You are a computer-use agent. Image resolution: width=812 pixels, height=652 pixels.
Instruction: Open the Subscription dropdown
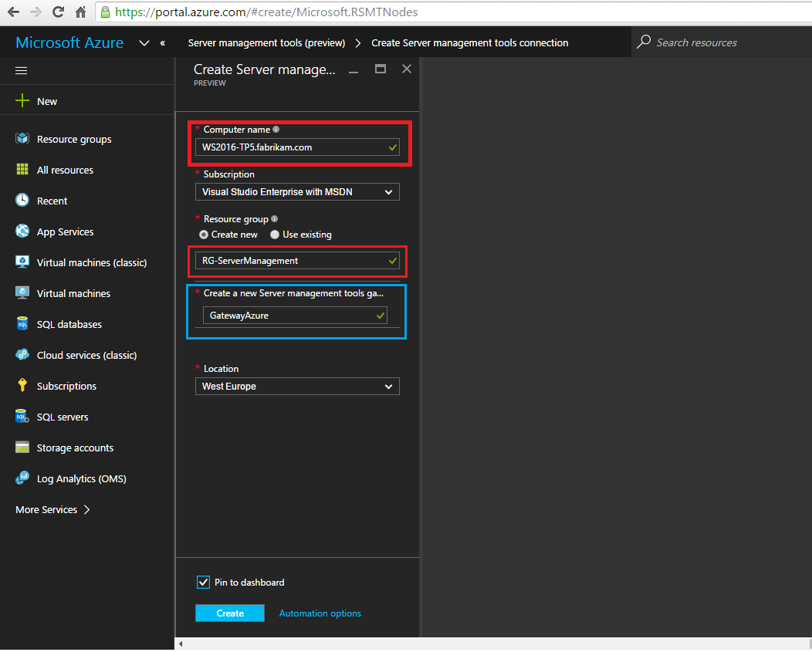[x=297, y=192]
